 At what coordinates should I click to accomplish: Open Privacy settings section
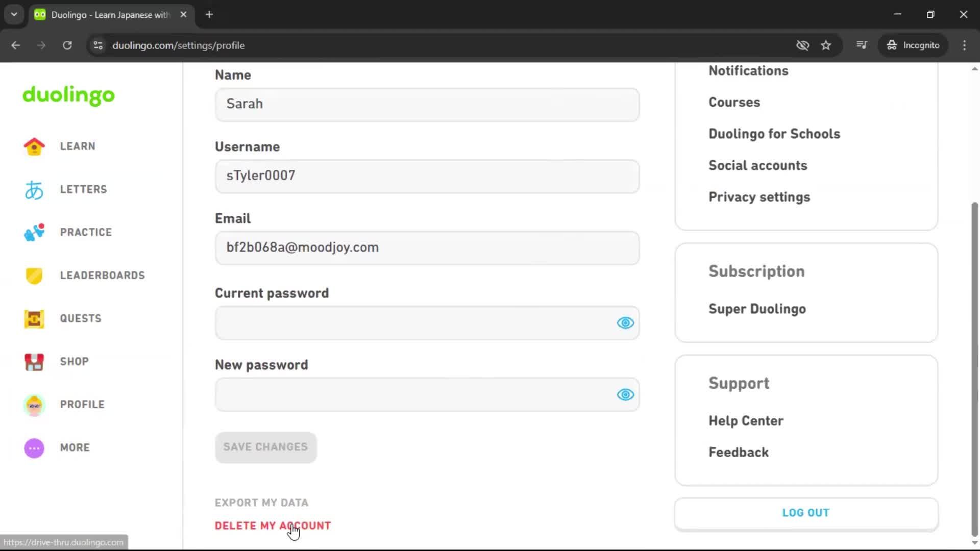tap(759, 197)
